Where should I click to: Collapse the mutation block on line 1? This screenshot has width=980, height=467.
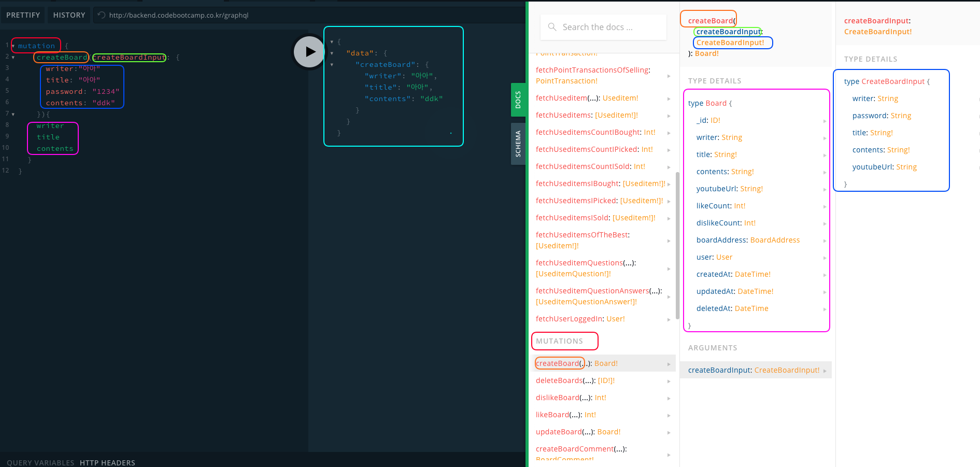(x=13, y=46)
